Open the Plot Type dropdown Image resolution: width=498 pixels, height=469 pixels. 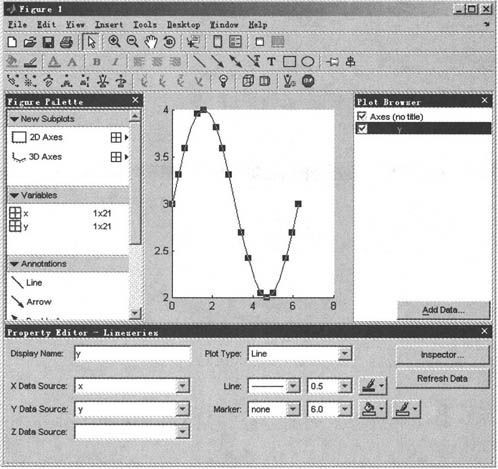click(x=345, y=354)
